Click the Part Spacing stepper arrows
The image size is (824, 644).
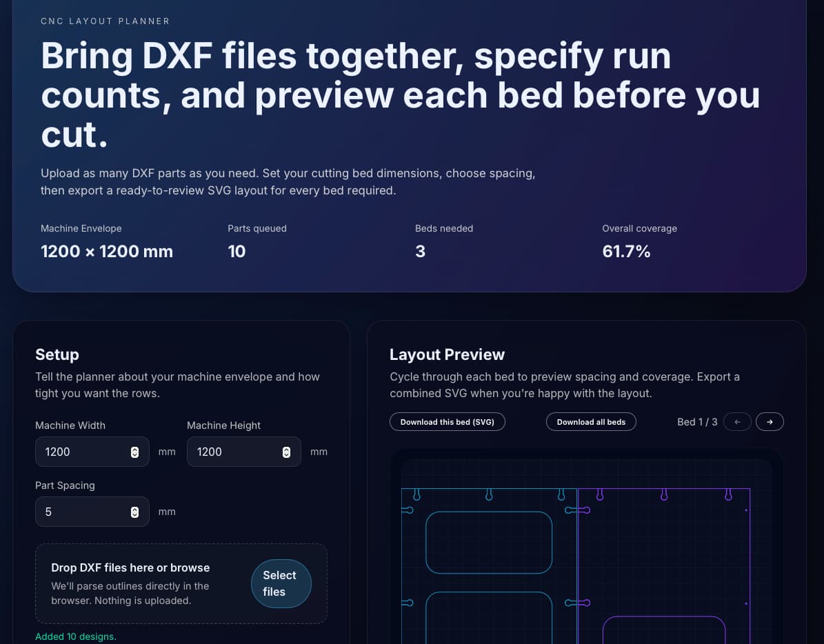(134, 512)
